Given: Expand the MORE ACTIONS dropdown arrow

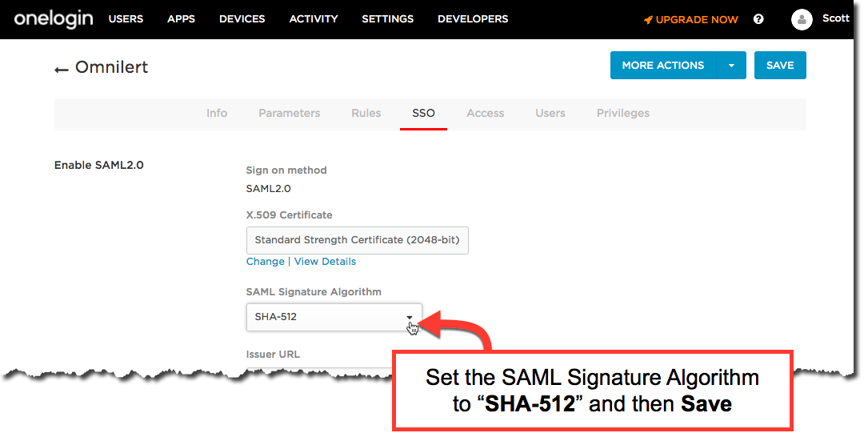Looking at the screenshot, I should coord(731,66).
